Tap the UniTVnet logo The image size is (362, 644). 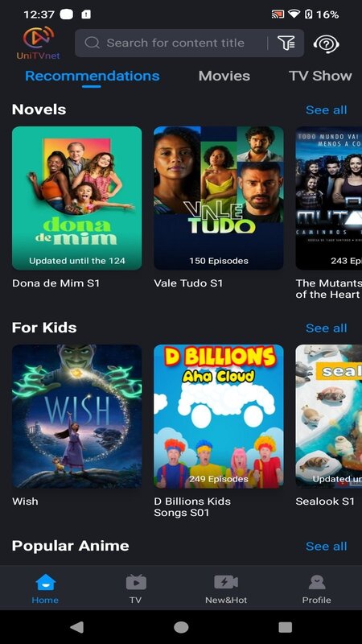(x=38, y=43)
